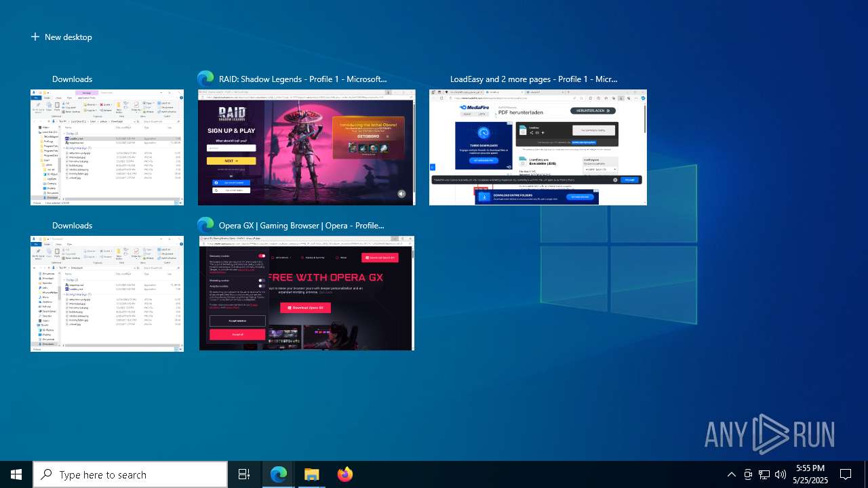
Task: Open Microsoft Edge from the taskbar
Action: pos(279,474)
